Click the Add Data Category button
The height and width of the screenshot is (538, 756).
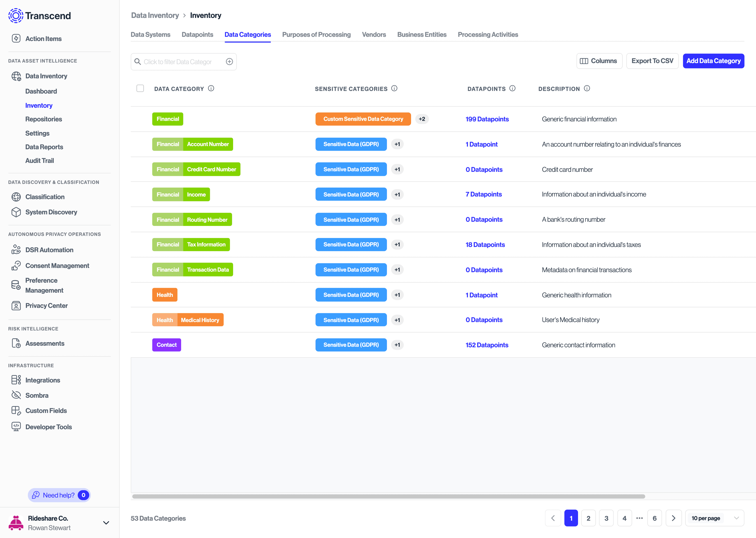click(x=713, y=61)
